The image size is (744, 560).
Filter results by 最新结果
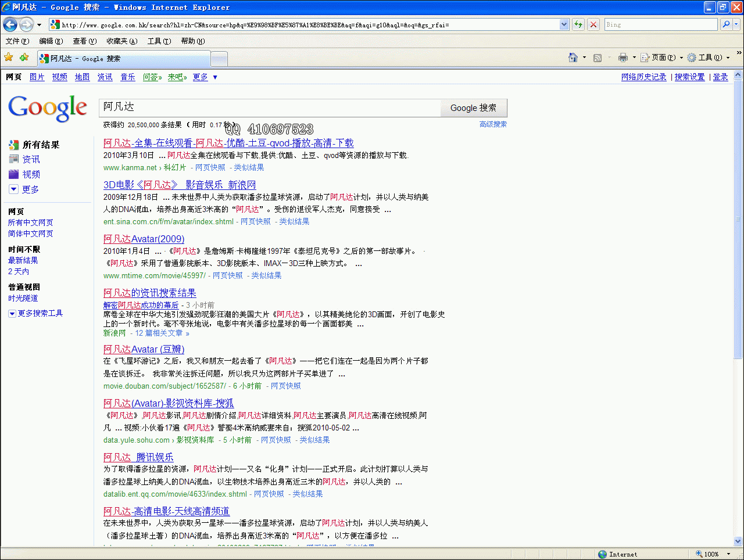tap(23, 260)
